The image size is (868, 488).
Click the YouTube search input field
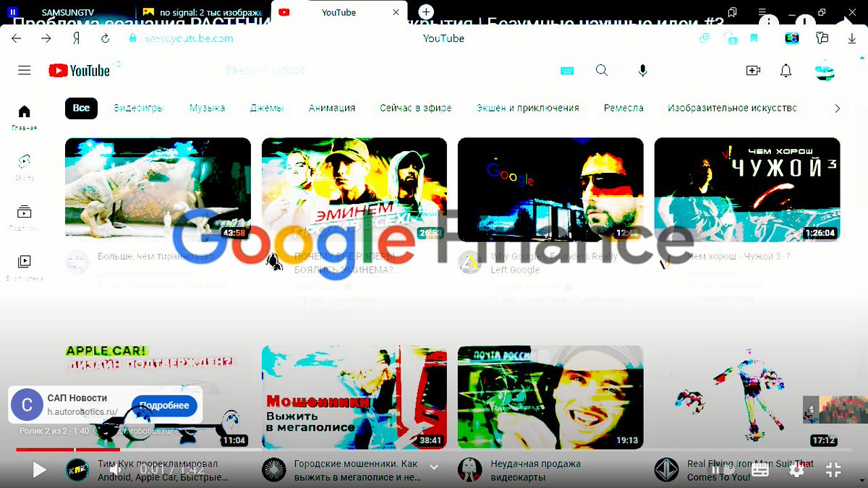click(x=387, y=70)
